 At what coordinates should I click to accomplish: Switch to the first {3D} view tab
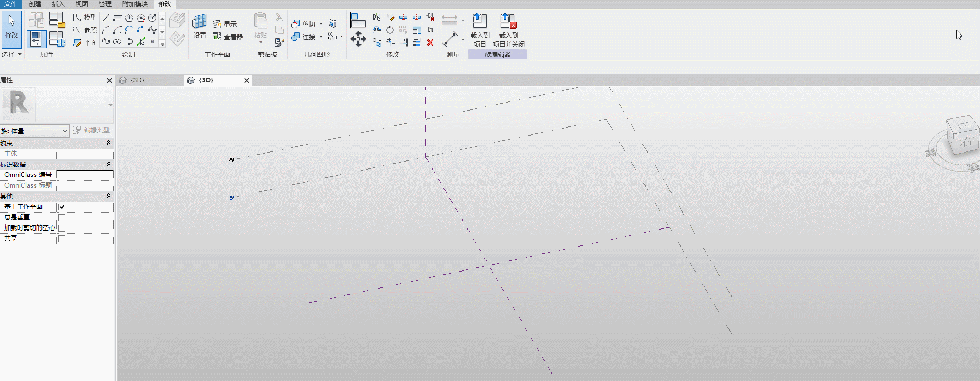[x=138, y=80]
